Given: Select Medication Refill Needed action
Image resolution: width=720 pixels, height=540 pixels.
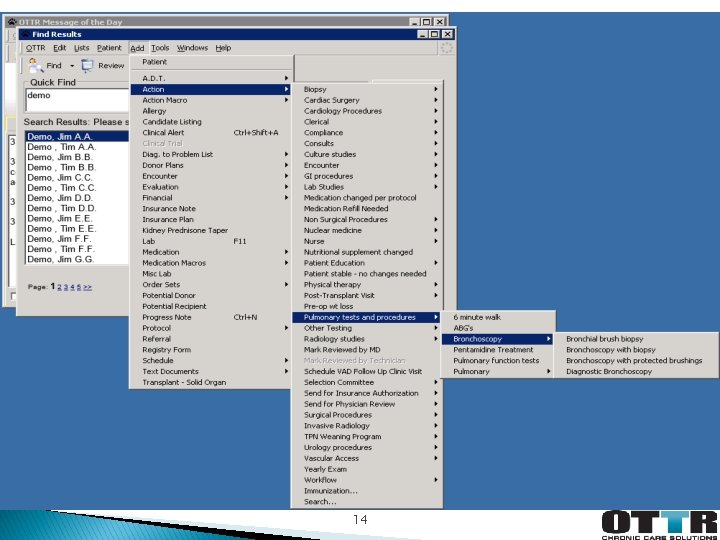Looking at the screenshot, I should pos(367,208).
